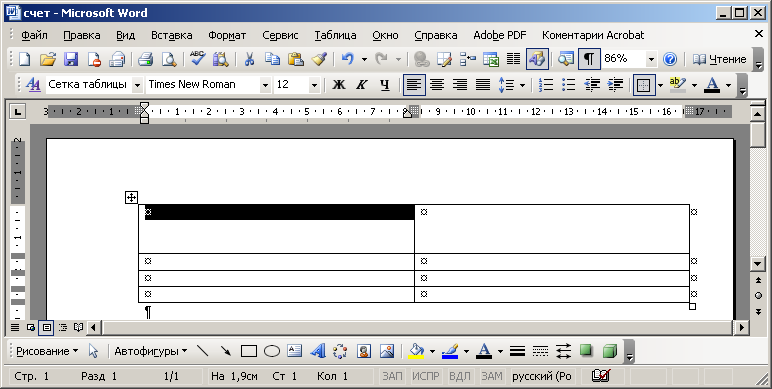Open the Таблица menu
This screenshot has height=389, width=772.
[335, 35]
